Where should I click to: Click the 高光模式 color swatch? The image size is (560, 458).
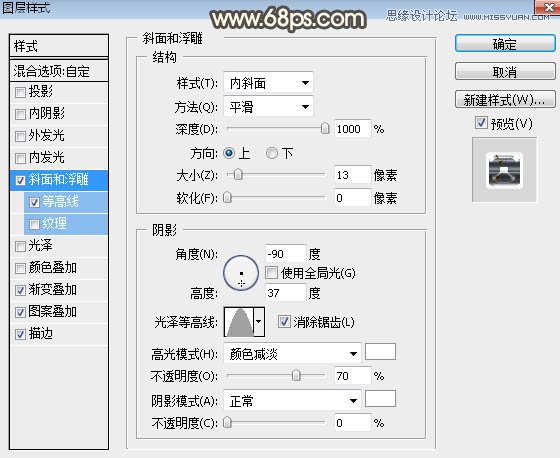380,352
